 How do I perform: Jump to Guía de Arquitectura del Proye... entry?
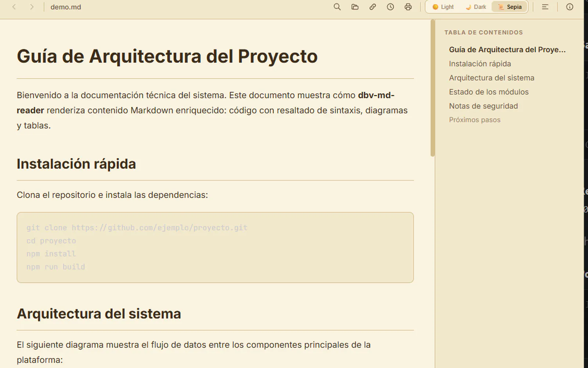coord(507,50)
